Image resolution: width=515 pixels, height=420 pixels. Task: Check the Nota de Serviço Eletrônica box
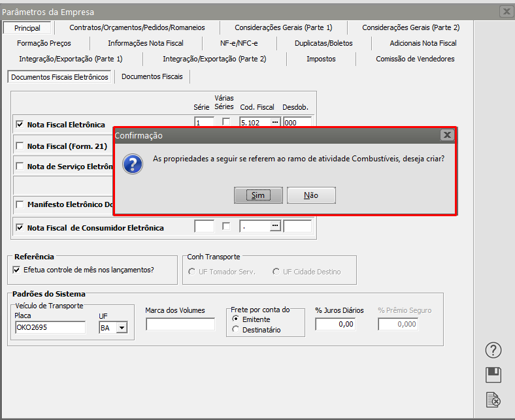pos(20,166)
